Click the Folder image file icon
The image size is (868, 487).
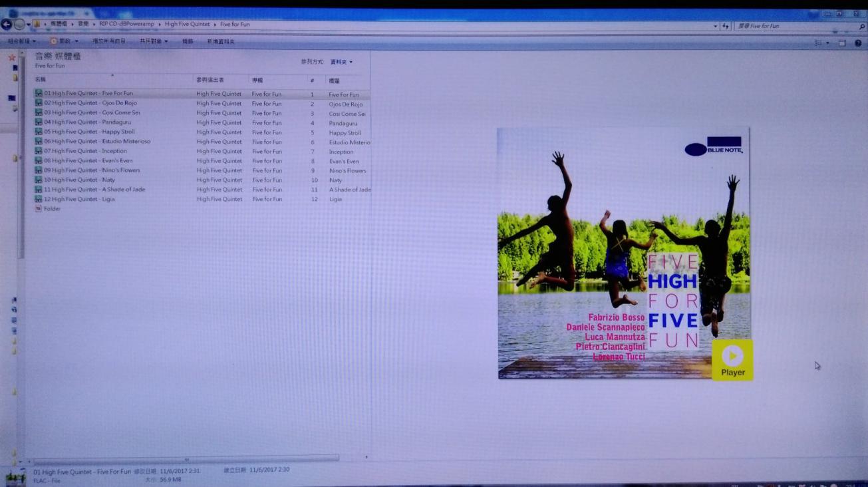[39, 208]
